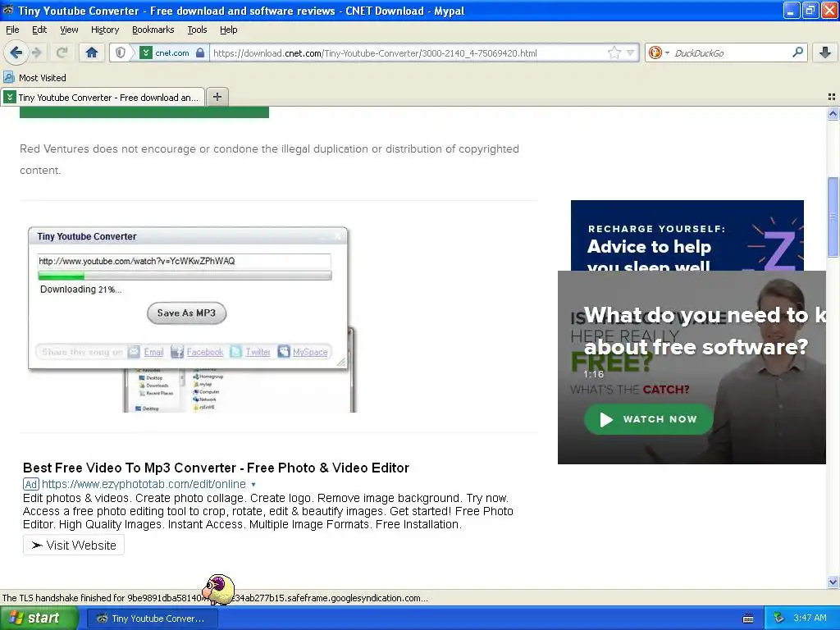Screen dimensions: 840x630
Task: Open tracking protection shield icon
Action: tap(121, 52)
